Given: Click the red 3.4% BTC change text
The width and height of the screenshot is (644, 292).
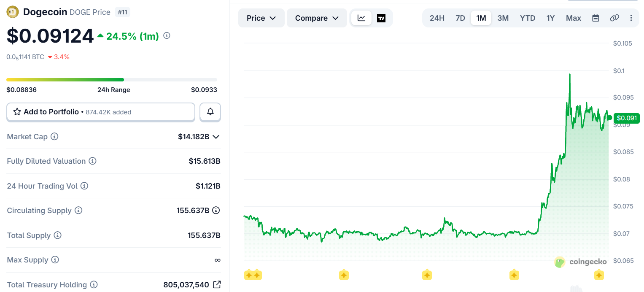Looking at the screenshot, I should 62,57.
